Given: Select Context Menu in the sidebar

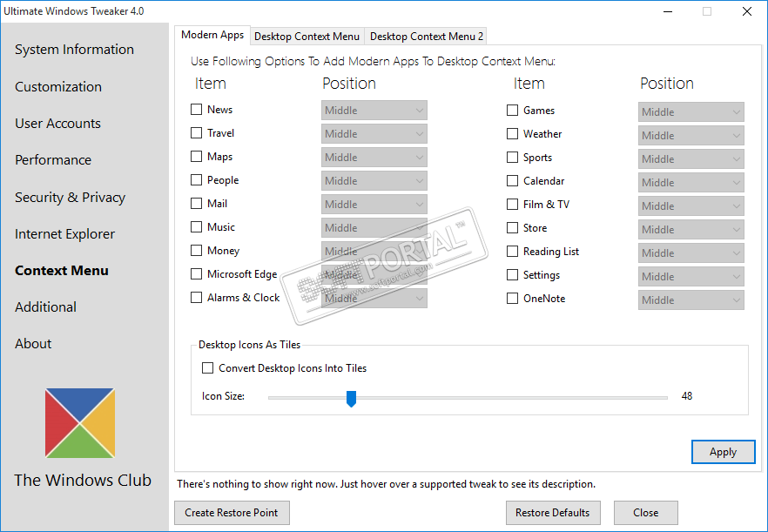Looking at the screenshot, I should [x=62, y=271].
